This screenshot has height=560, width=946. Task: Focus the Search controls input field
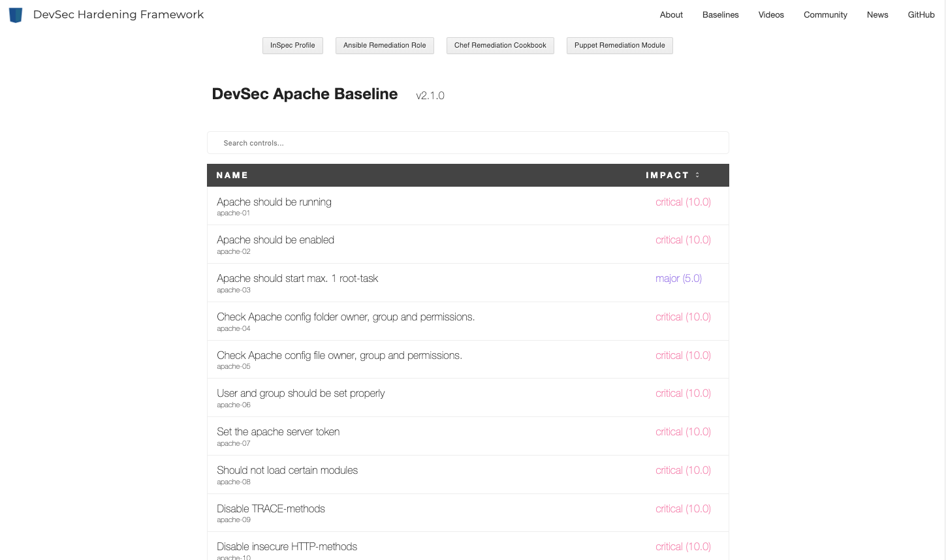(468, 143)
